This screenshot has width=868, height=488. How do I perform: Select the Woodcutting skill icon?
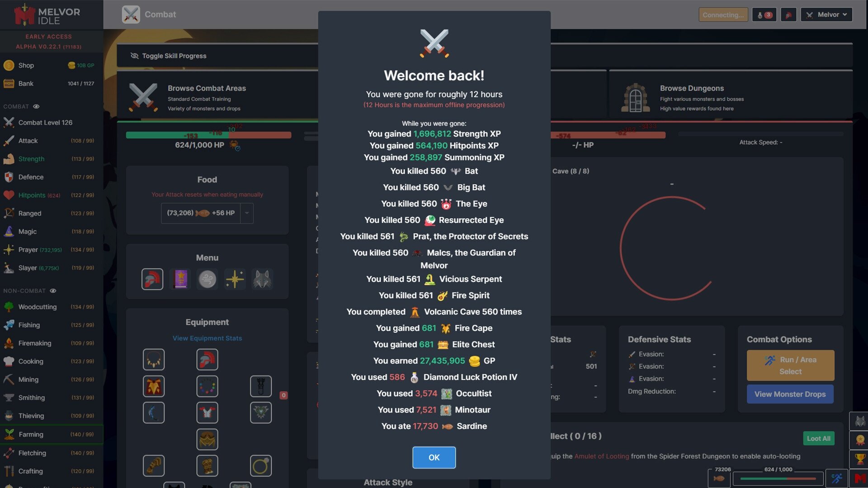point(9,306)
